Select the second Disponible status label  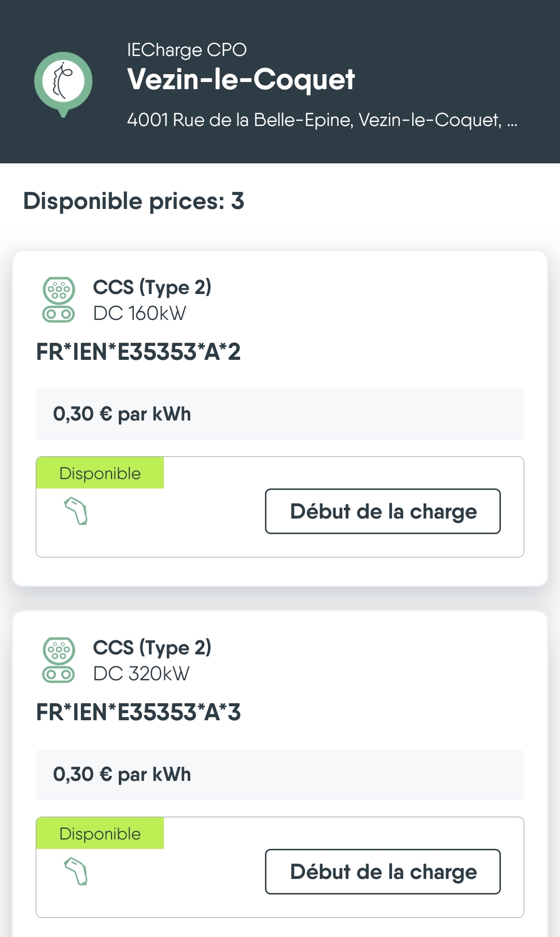coord(100,833)
